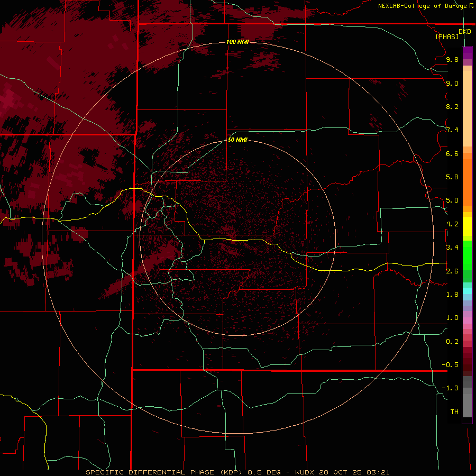476x476 pixels.
Task: Click the DKD label above the color scale
Action: [x=465, y=32]
